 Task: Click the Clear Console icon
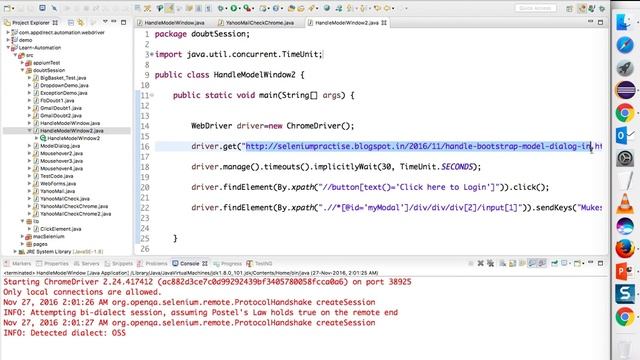(x=502, y=263)
